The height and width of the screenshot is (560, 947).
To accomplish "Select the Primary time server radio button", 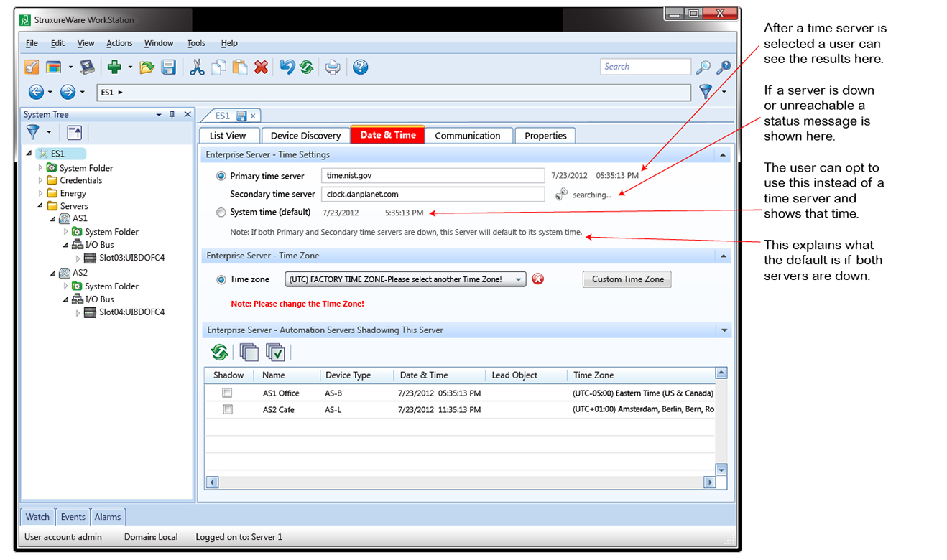I will click(221, 176).
